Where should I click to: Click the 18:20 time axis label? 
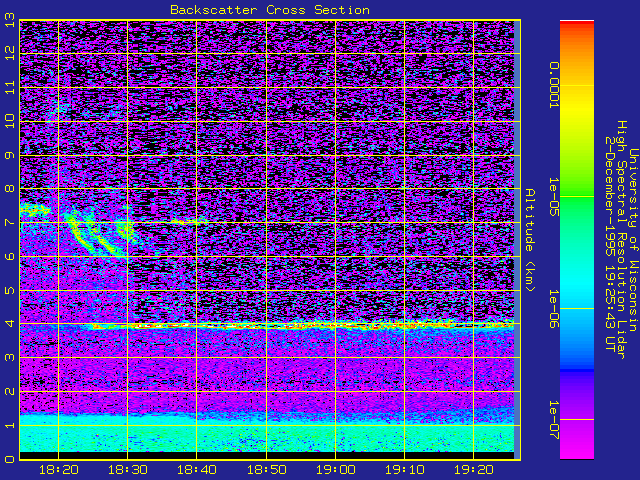pyautogui.click(x=58, y=470)
